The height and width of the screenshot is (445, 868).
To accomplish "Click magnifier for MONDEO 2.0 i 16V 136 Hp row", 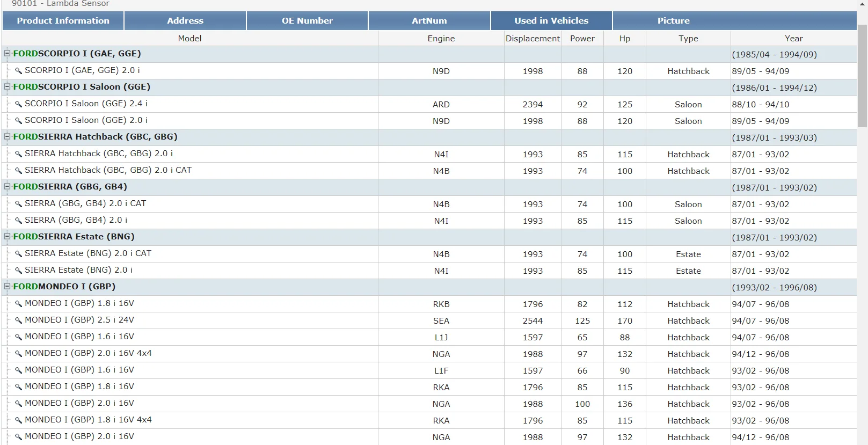I will point(18,404).
